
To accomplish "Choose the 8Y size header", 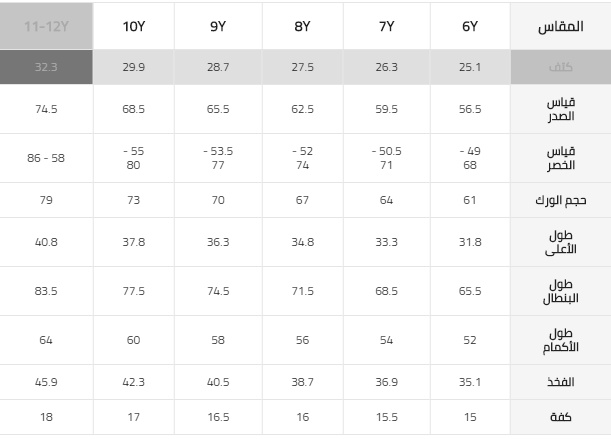I will [303, 26].
